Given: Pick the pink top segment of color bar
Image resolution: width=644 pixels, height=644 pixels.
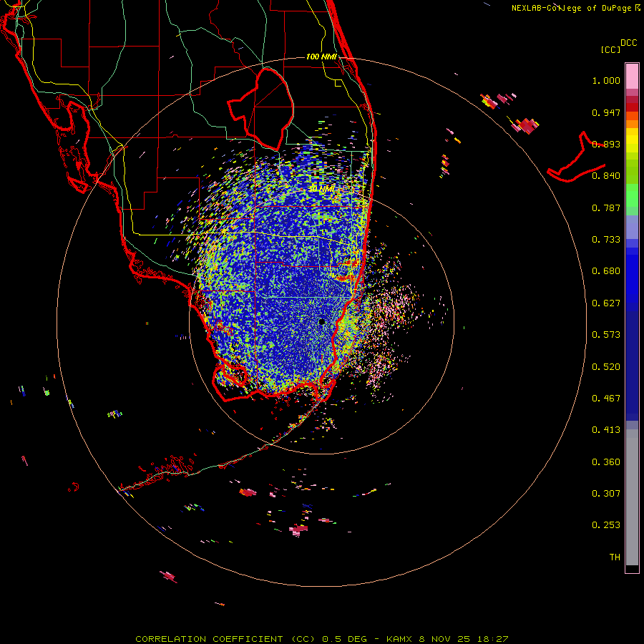Looking at the screenshot, I should click(x=632, y=76).
